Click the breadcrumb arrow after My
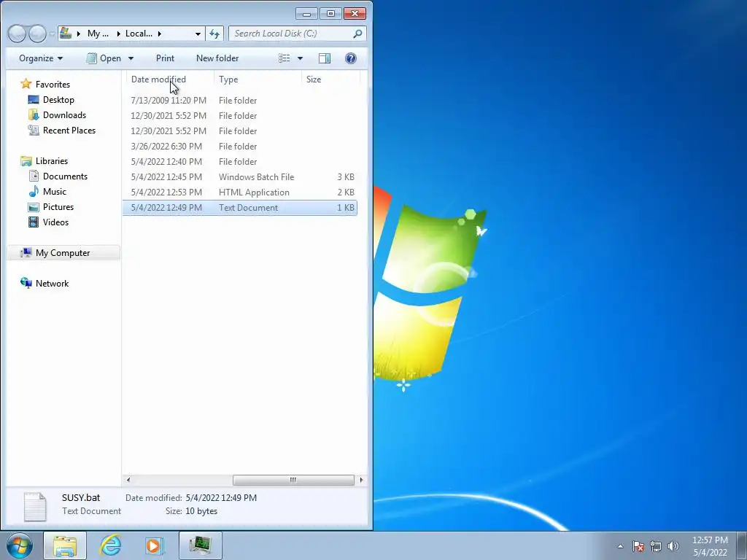Viewport: 747px width, 560px height. click(x=119, y=34)
